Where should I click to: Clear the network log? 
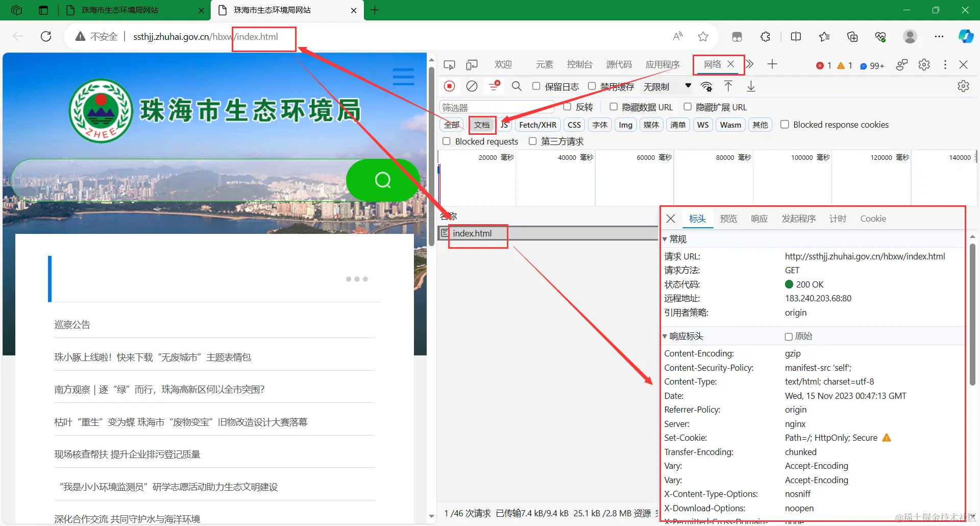coord(472,86)
